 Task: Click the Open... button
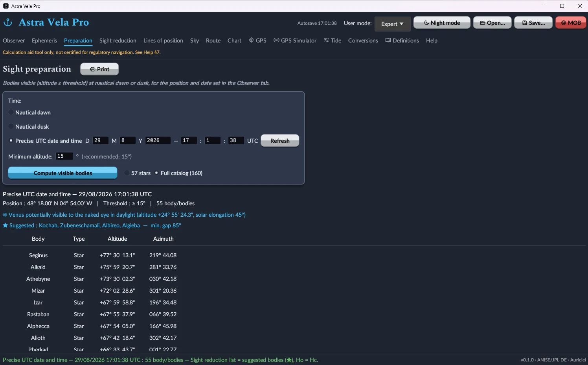click(x=492, y=23)
